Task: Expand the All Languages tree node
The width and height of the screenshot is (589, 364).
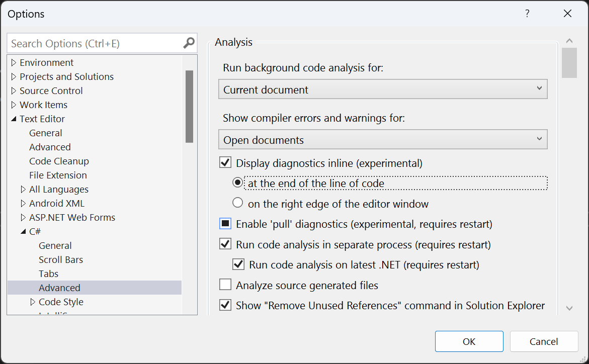Action: 22,189
